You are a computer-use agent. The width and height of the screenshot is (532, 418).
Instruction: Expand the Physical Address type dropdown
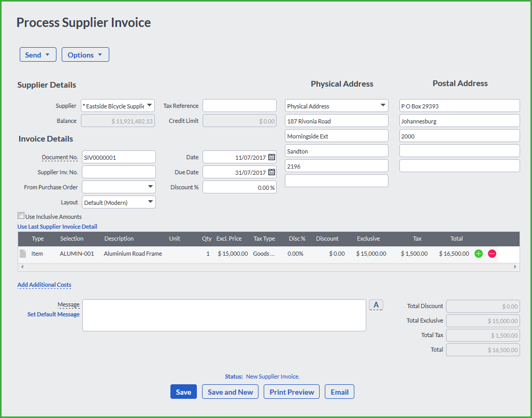coord(383,106)
